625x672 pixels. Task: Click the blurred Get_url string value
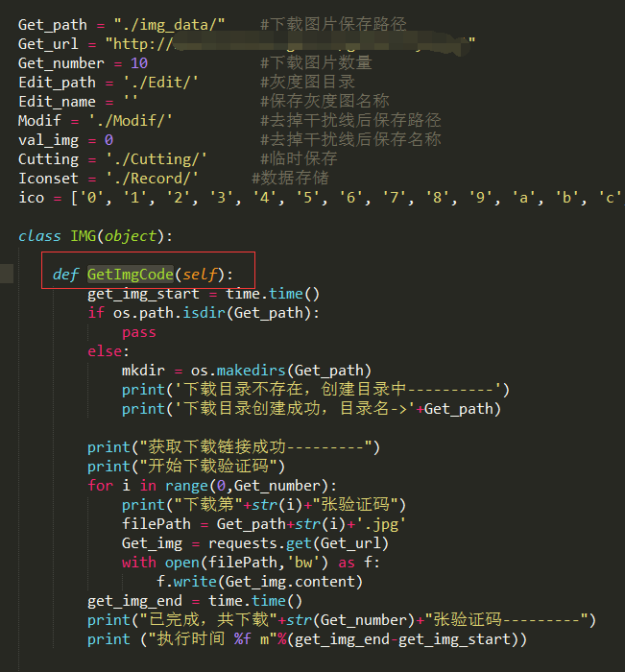pyautogui.click(x=290, y=44)
